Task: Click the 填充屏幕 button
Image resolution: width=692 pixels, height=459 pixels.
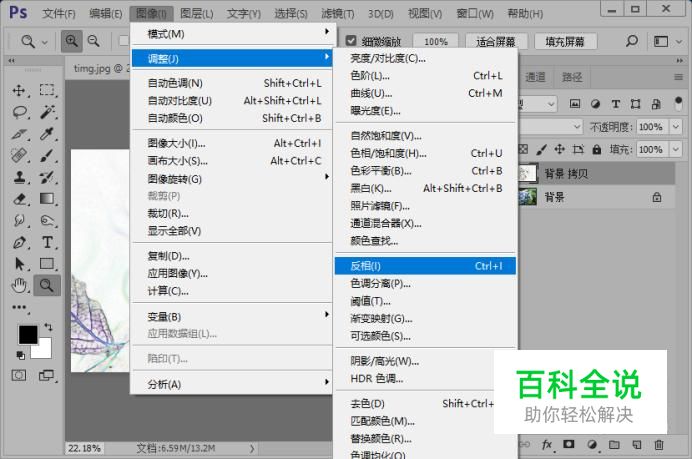Action: coord(565,41)
